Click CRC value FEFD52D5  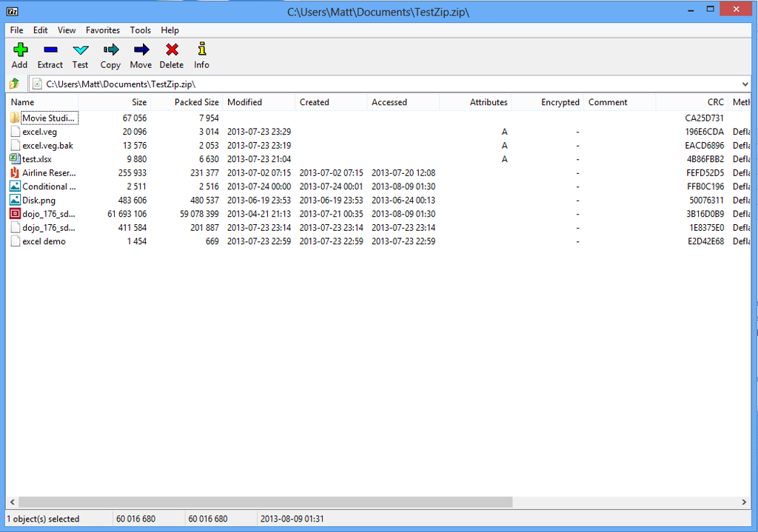tap(705, 172)
